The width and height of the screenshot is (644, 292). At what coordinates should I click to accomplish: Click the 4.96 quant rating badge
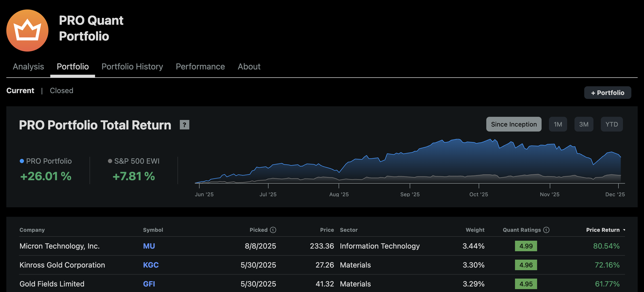pyautogui.click(x=526, y=265)
